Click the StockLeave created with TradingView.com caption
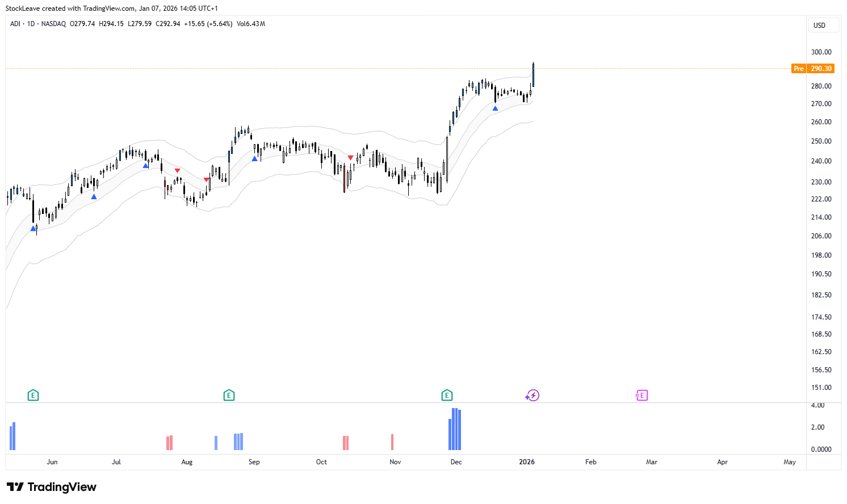Image resolution: width=847 pixels, height=504 pixels. coord(111,9)
